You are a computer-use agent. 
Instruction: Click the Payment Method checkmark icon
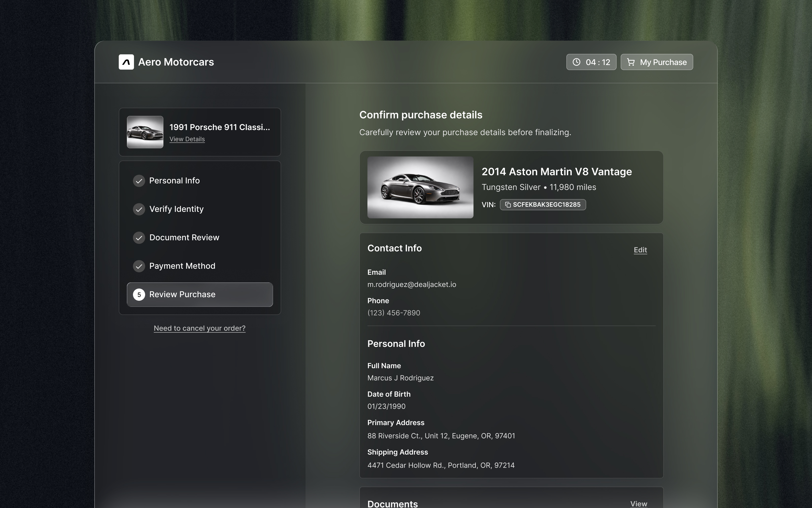tap(139, 266)
